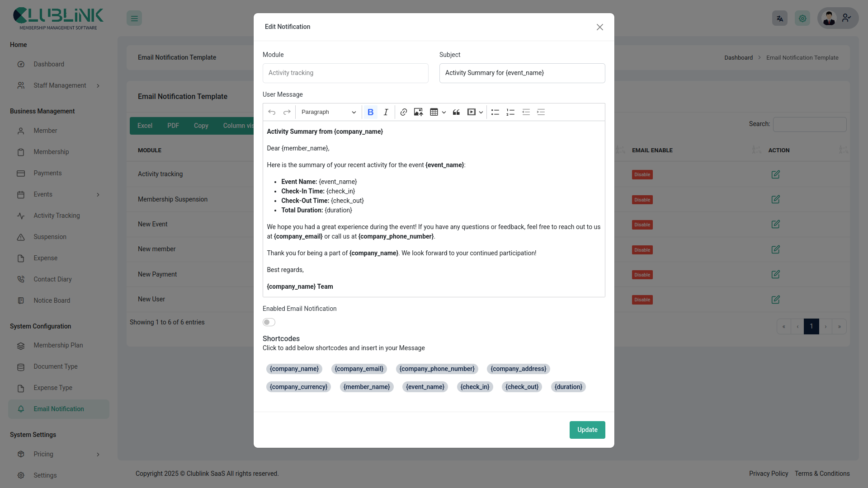Screen dimensions: 868x488
Task: Apply italic formatting in the editor
Action: pyautogui.click(x=386, y=112)
